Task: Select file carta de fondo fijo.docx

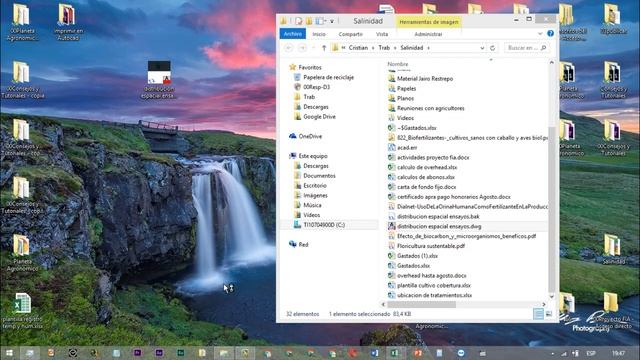Action: [426, 187]
